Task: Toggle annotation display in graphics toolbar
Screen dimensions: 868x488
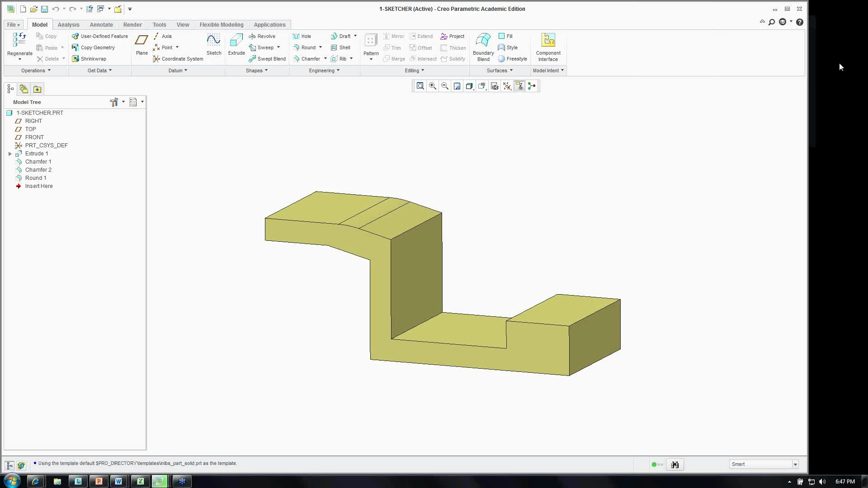Action: tap(519, 86)
